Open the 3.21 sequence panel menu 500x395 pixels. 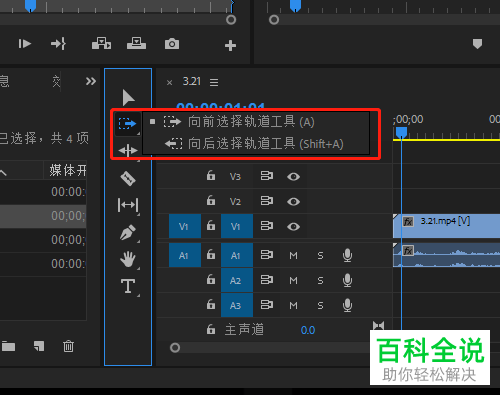(214, 82)
